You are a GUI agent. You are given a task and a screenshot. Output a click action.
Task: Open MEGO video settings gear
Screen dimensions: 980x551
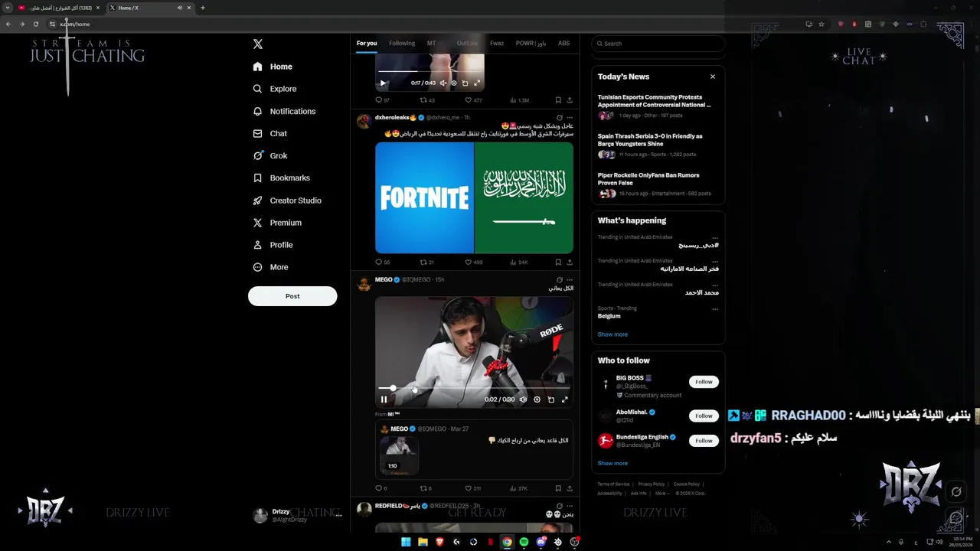pyautogui.click(x=537, y=399)
